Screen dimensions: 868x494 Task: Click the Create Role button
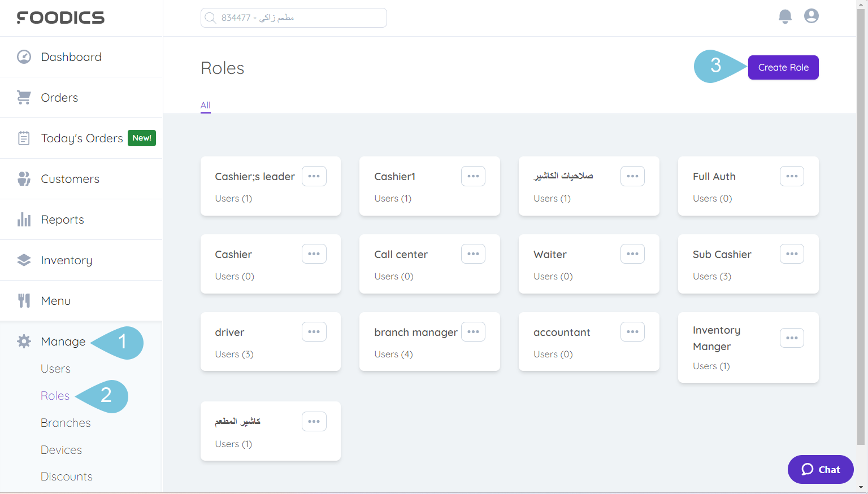783,67
